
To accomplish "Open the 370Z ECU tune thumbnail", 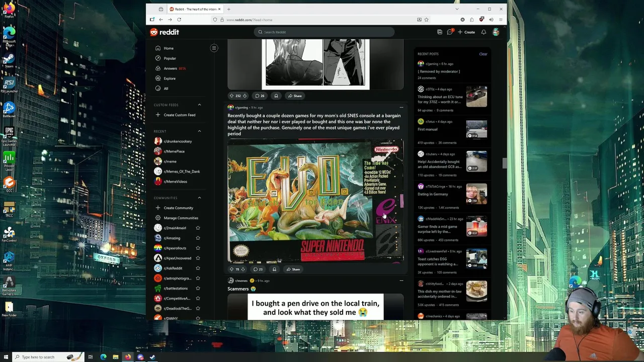I will click(476, 97).
